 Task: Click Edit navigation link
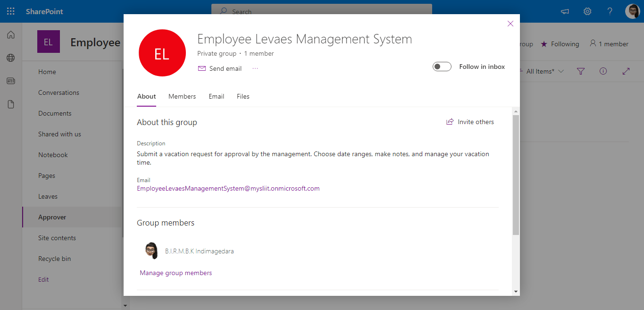(x=43, y=279)
